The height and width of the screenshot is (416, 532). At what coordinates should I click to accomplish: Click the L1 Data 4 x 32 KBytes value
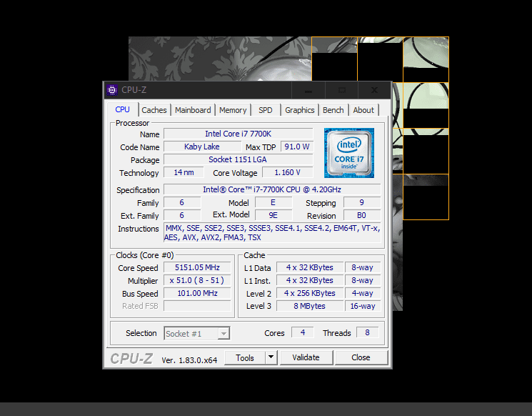tap(310, 267)
